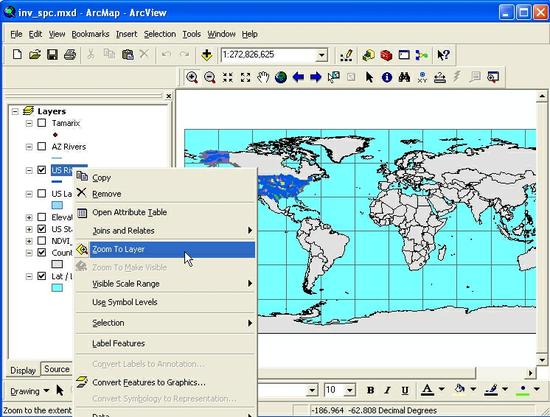
Task: Click the What's This help icon
Action: point(443,55)
